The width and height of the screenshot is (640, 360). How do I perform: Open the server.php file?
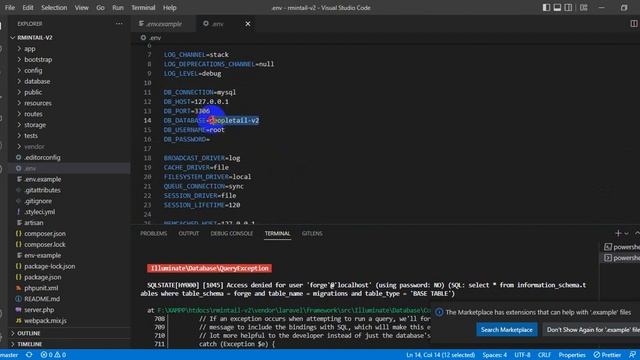coord(39,310)
